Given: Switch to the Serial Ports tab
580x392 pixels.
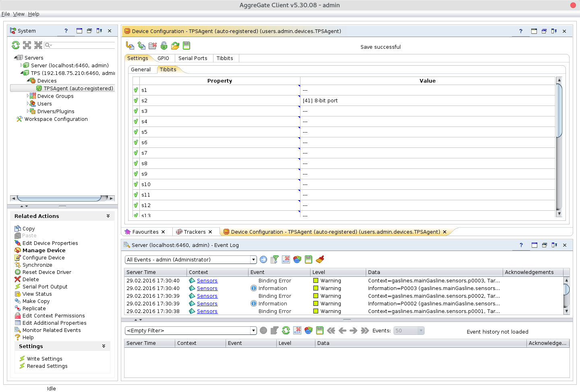Looking at the screenshot, I should point(193,58).
